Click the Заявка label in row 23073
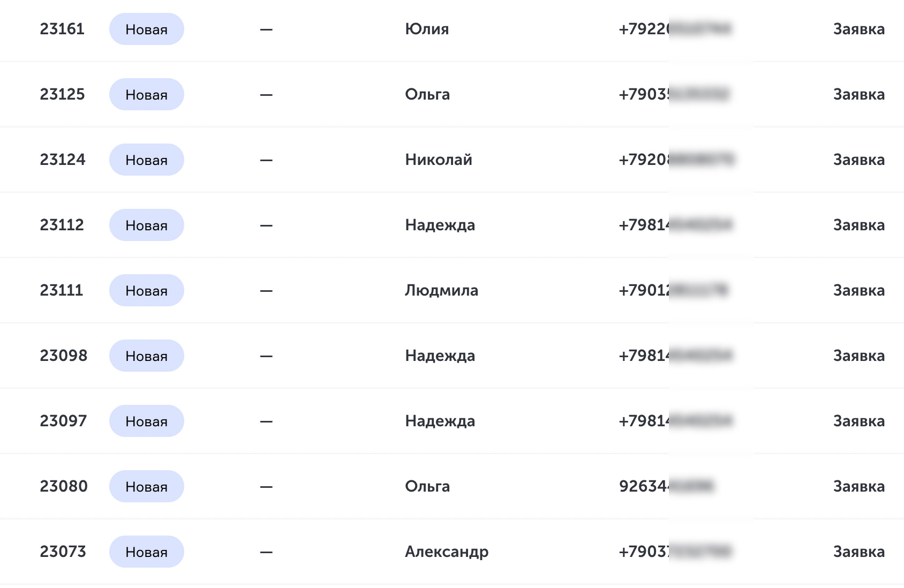This screenshot has height=588, width=904. coord(858,552)
